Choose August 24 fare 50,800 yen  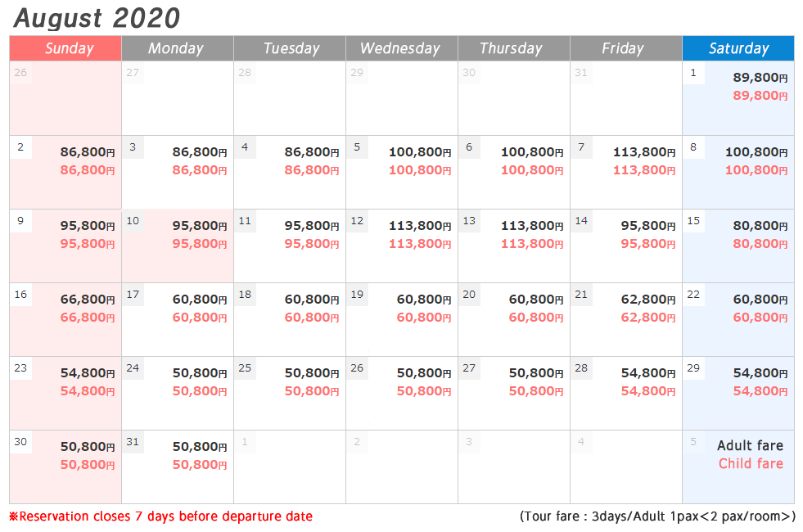pos(178,393)
